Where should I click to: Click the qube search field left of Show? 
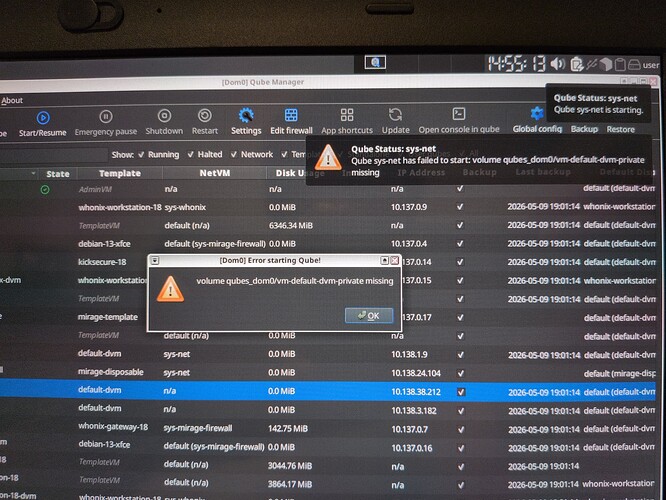pyautogui.click(x=53, y=155)
